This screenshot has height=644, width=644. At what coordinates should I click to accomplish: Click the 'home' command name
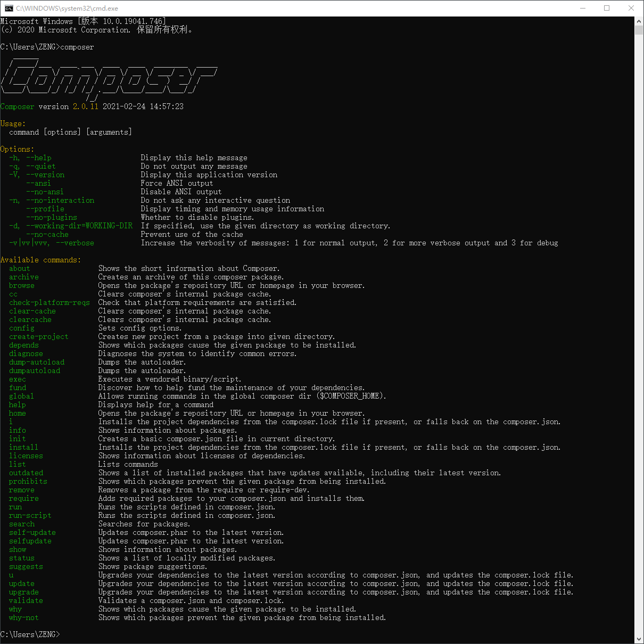pos(18,413)
